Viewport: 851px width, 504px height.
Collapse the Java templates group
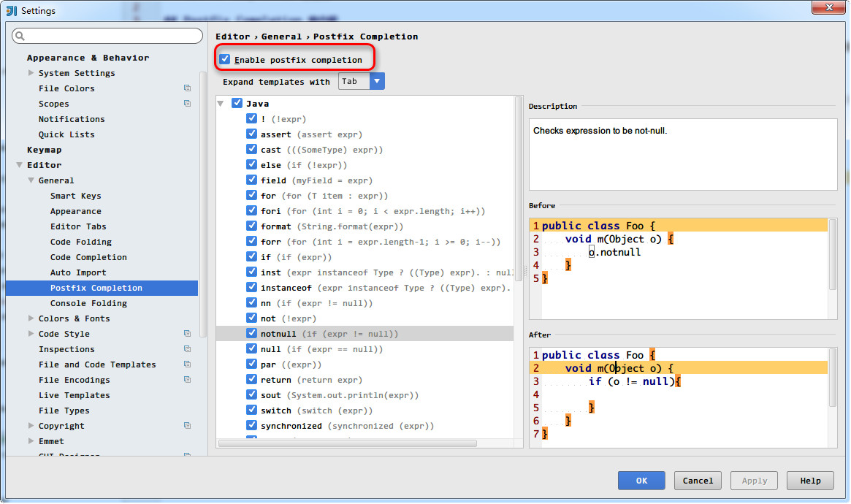pyautogui.click(x=221, y=104)
